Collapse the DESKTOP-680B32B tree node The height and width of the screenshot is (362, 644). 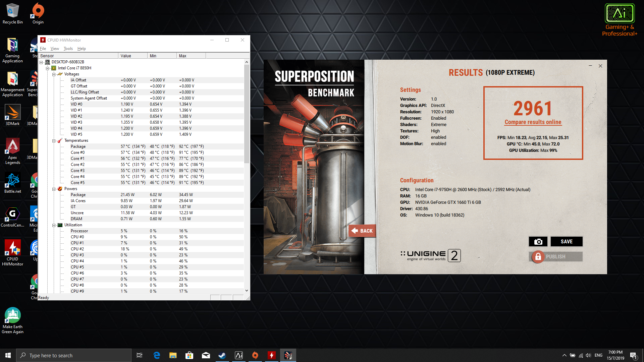point(41,62)
